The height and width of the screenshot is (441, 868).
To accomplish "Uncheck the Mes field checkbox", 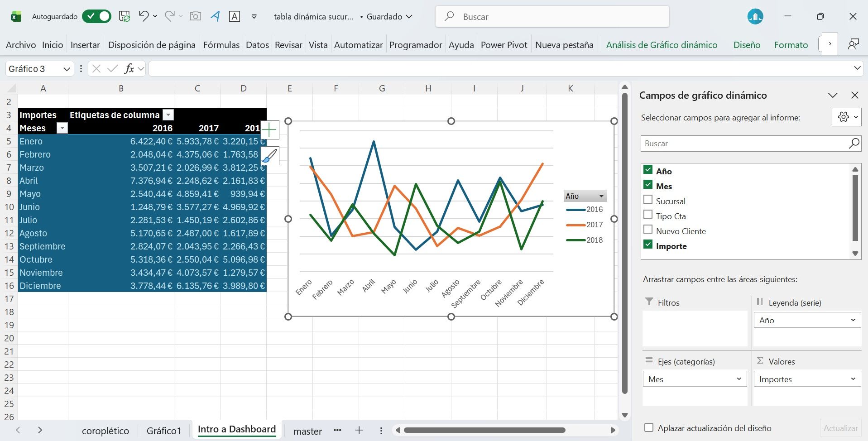I will pyautogui.click(x=648, y=185).
